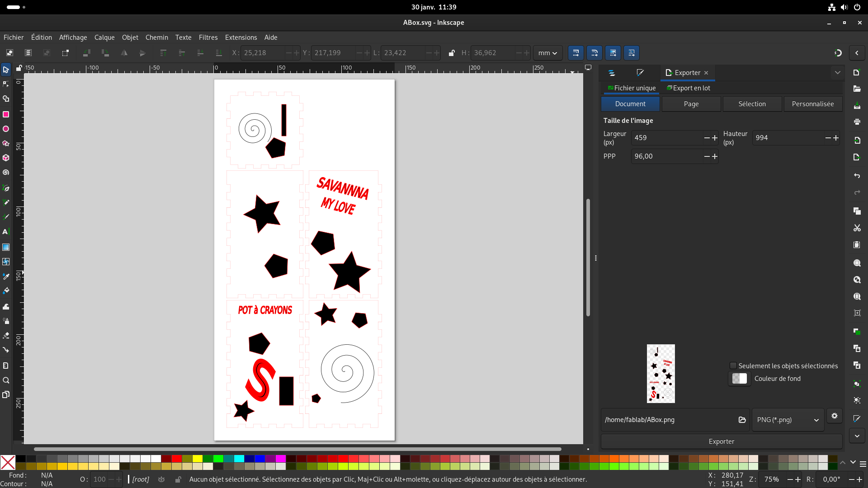Select the Spiral tool
The image size is (868, 488).
[6, 173]
